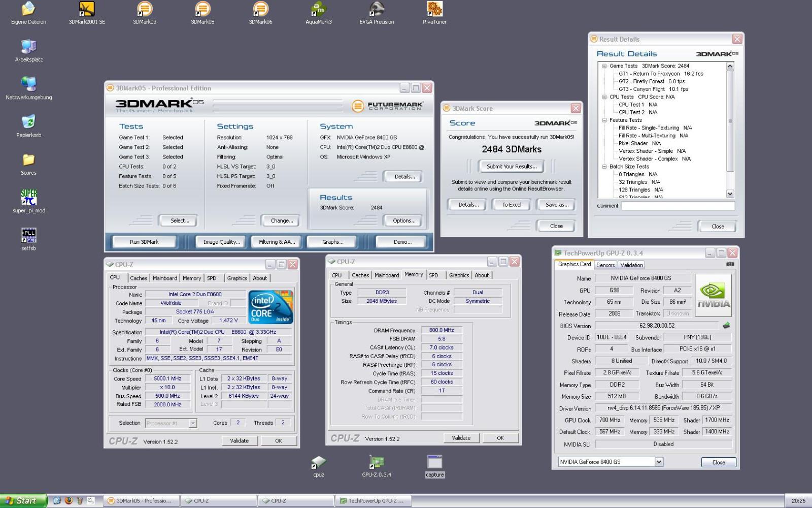Select GT1 - Return To Proxycon row
The image size is (812, 508).
[660, 74]
